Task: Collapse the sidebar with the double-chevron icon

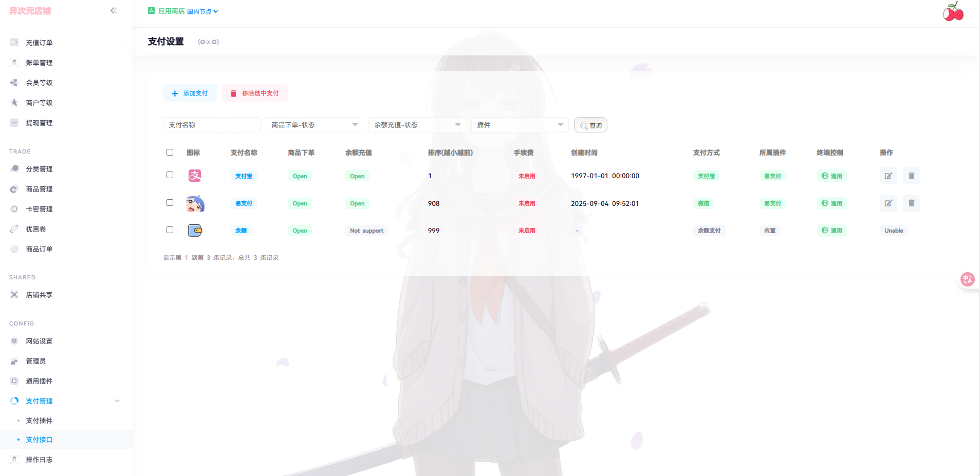Action: coord(114,10)
